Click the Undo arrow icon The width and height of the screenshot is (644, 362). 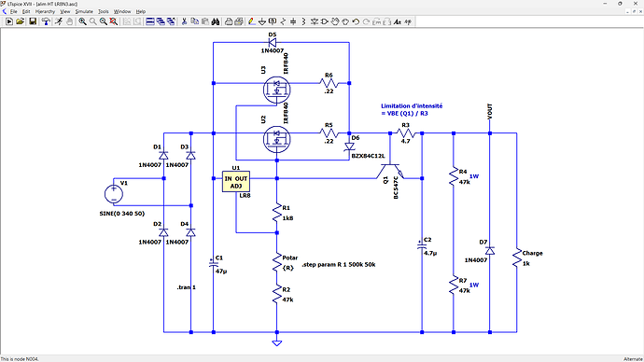click(x=357, y=21)
